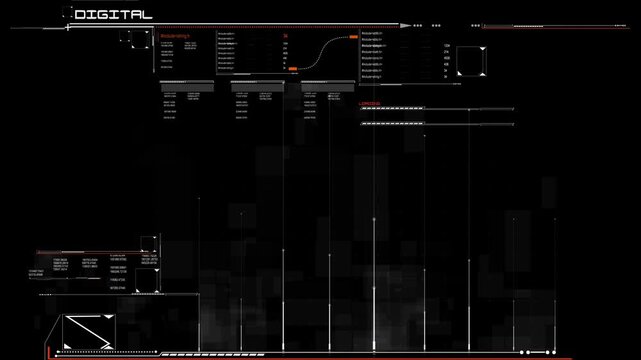Click the orange marker atop the curve
641x360 pixels.
pos(353,37)
